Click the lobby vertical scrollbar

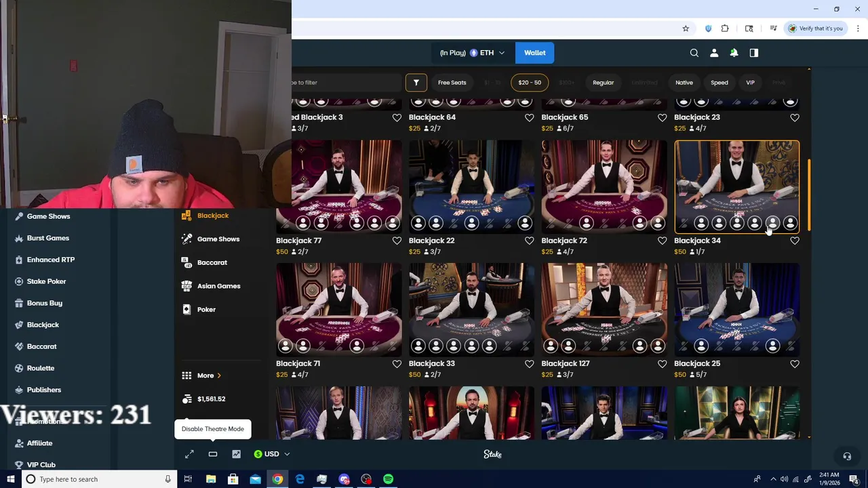point(809,195)
